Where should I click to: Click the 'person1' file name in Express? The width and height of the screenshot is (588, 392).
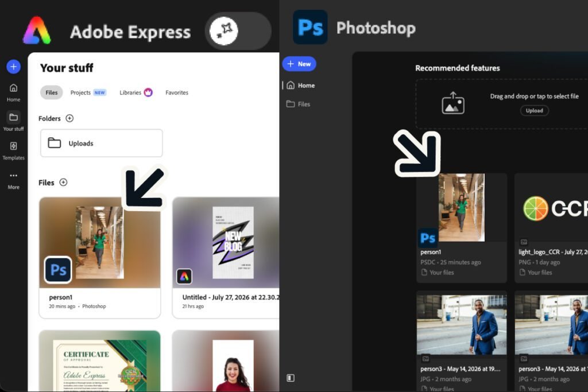[61, 297]
